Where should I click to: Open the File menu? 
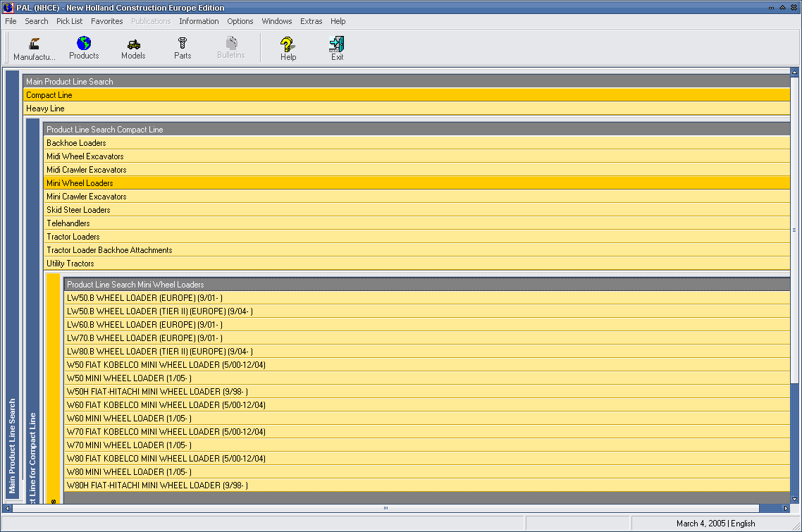click(11, 21)
